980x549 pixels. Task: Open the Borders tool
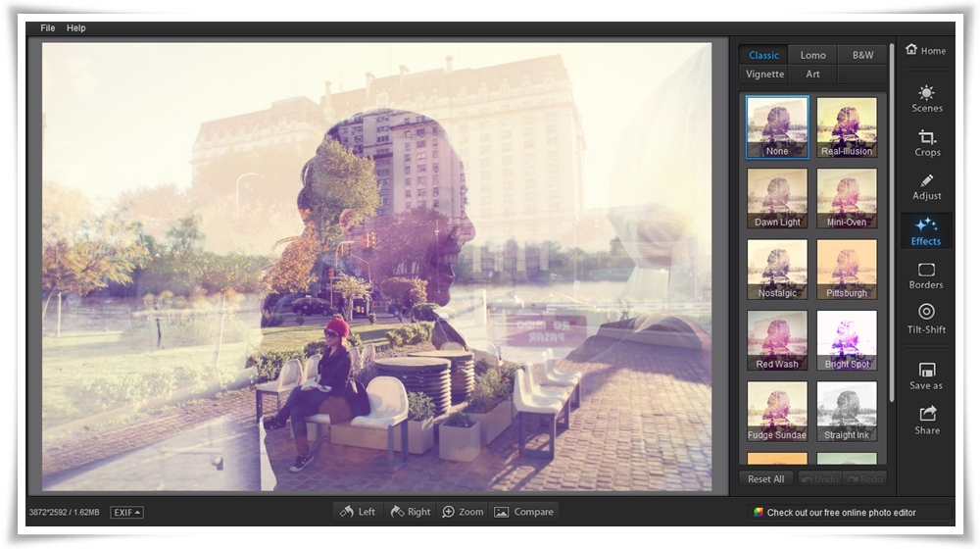coord(926,275)
